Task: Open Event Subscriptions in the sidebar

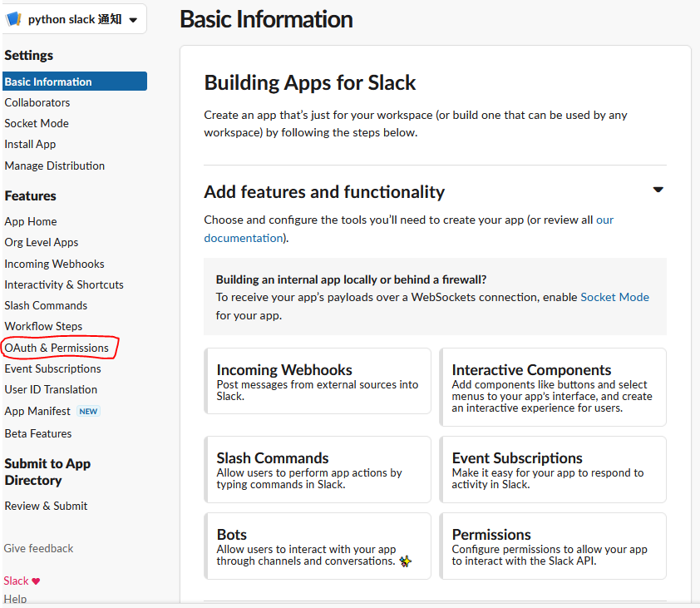Action: (x=52, y=368)
